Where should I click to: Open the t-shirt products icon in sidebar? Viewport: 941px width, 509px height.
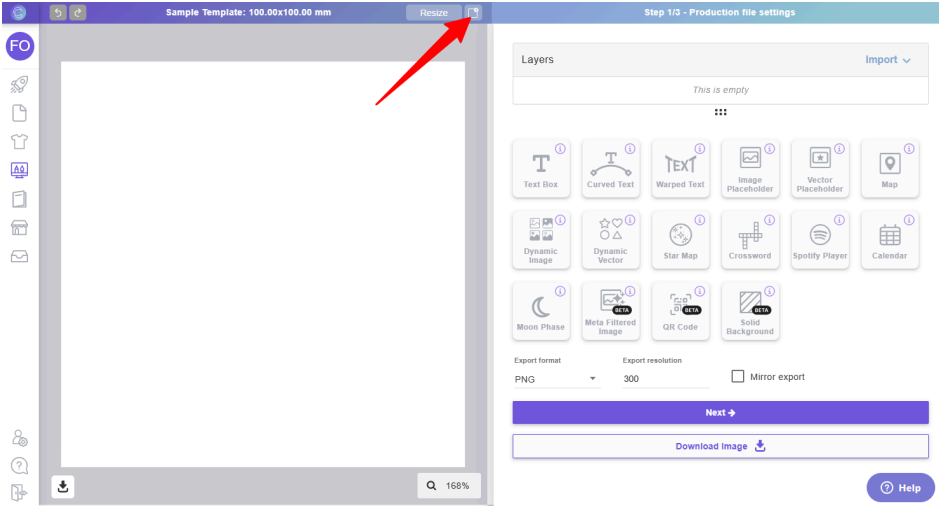[19, 141]
